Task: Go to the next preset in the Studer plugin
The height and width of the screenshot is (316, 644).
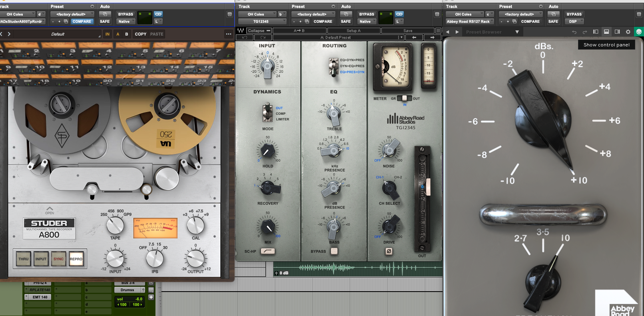Action: pos(9,34)
